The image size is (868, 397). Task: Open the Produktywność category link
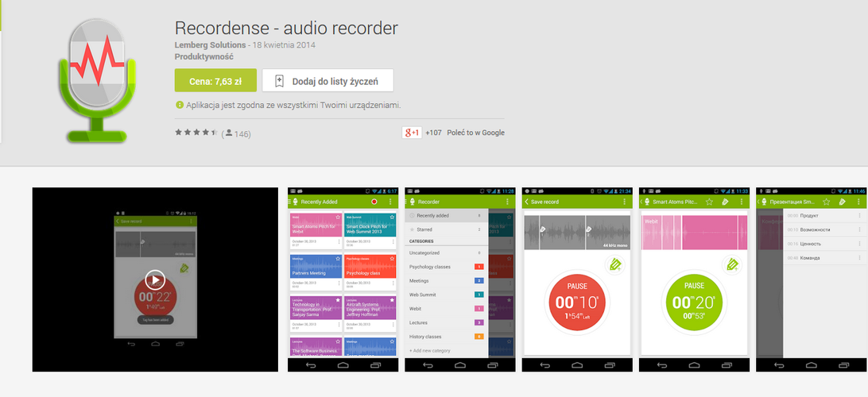point(204,56)
